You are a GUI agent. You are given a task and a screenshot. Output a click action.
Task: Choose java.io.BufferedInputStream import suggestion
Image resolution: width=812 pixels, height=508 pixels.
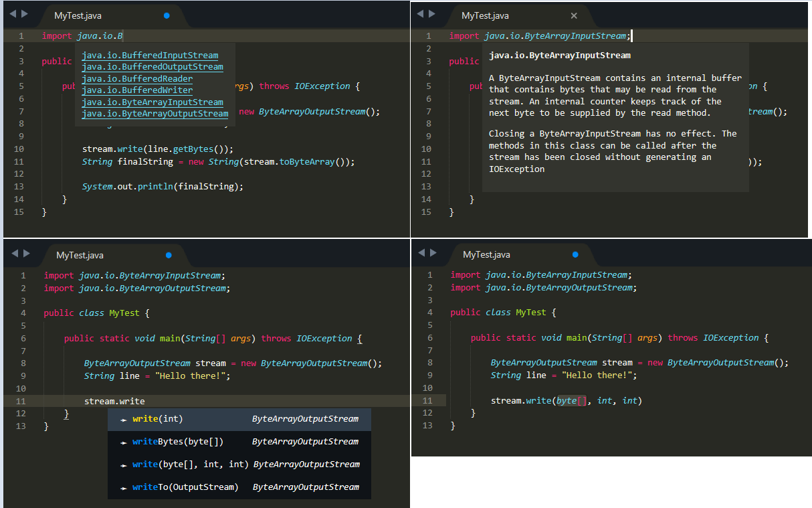(x=150, y=56)
